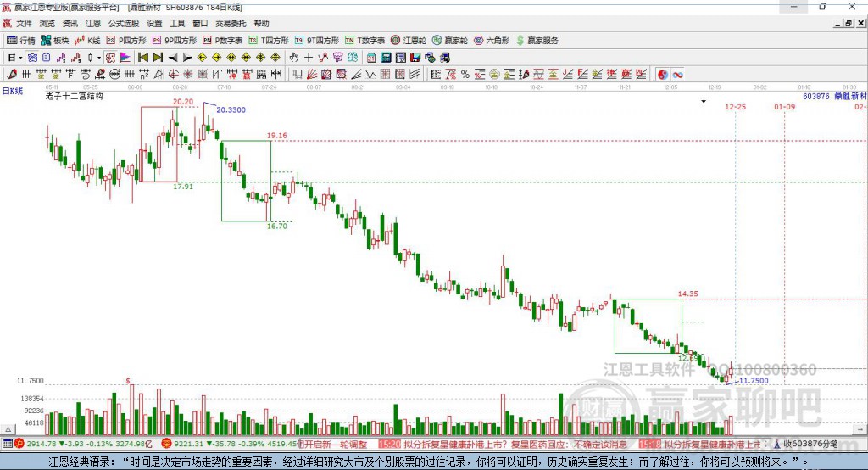The image size is (868, 470).
Task: Move chart right with the black right arrow
Action: click(187, 58)
